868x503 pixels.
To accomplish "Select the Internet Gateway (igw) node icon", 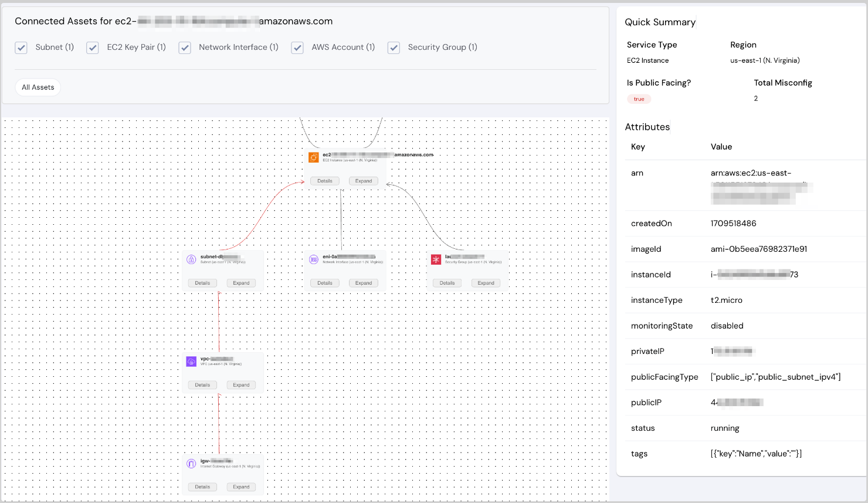I will (191, 463).
